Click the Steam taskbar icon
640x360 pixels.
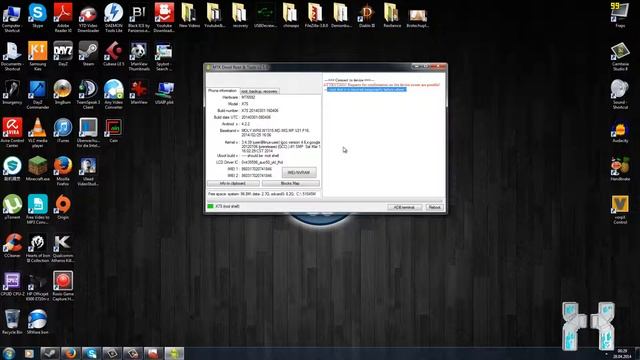pyautogui.click(x=50, y=353)
